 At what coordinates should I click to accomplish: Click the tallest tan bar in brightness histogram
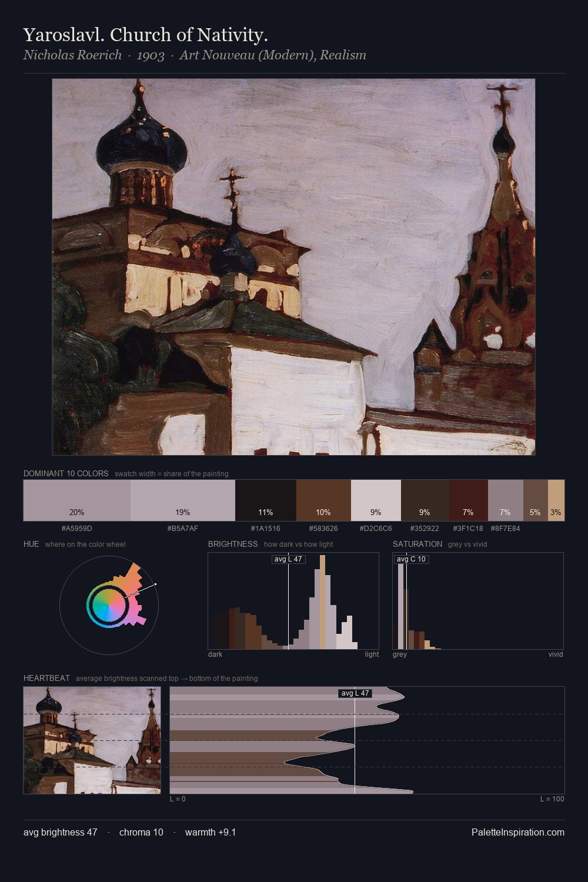[x=323, y=602]
